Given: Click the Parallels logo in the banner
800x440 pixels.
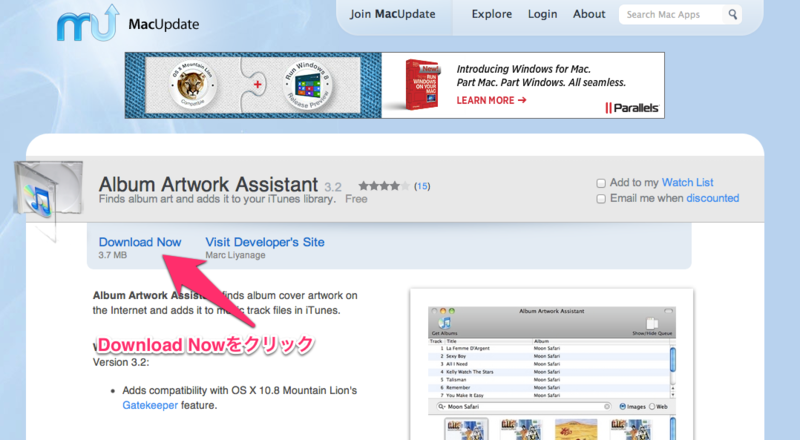Looking at the screenshot, I should 632,108.
